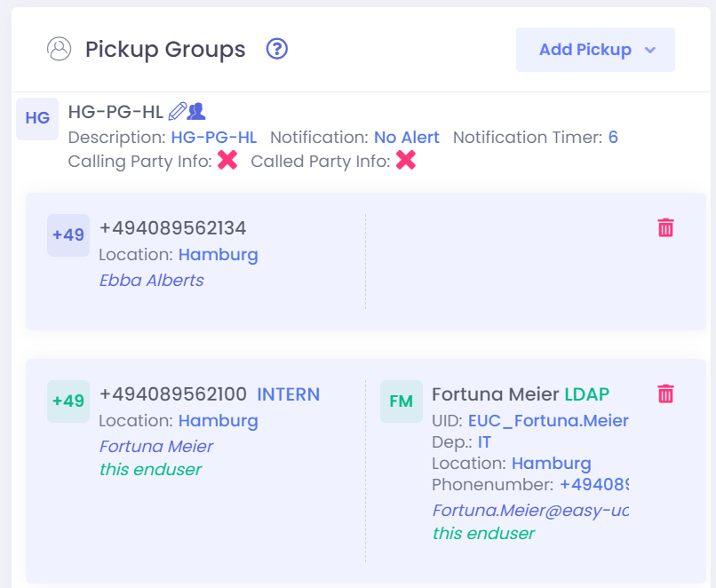Image resolution: width=716 pixels, height=588 pixels.
Task: Click the HG group avatar badge
Action: [37, 118]
